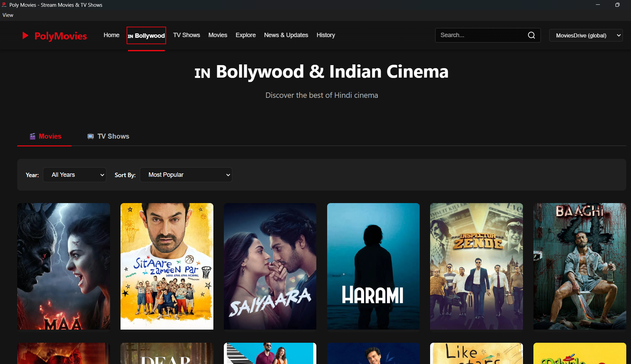This screenshot has height=364, width=631.
Task: Click the restore window icon
Action: [x=617, y=5]
